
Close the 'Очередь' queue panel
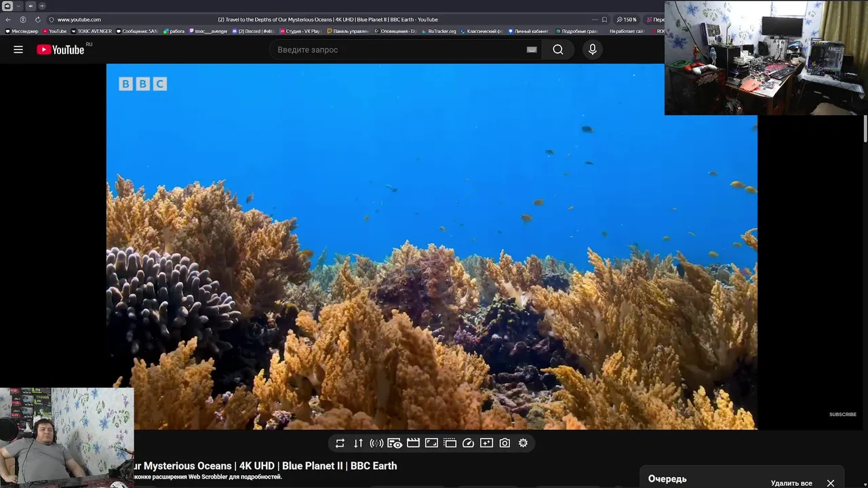click(x=831, y=483)
